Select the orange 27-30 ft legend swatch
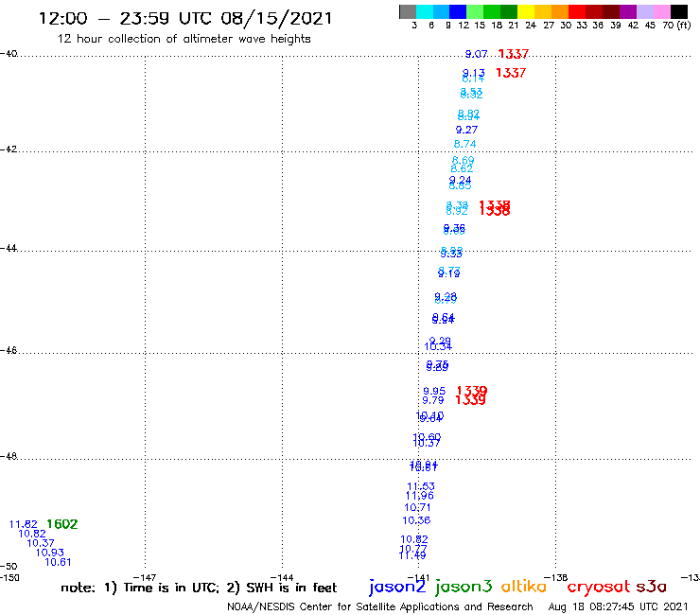 pos(560,11)
